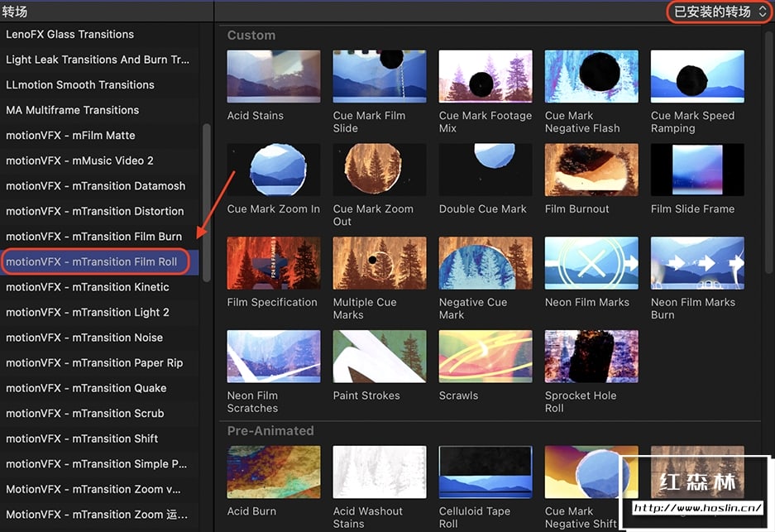Pick the Cue Mark Zoom Out thumbnail
This screenshot has width=775, height=532.
[379, 170]
